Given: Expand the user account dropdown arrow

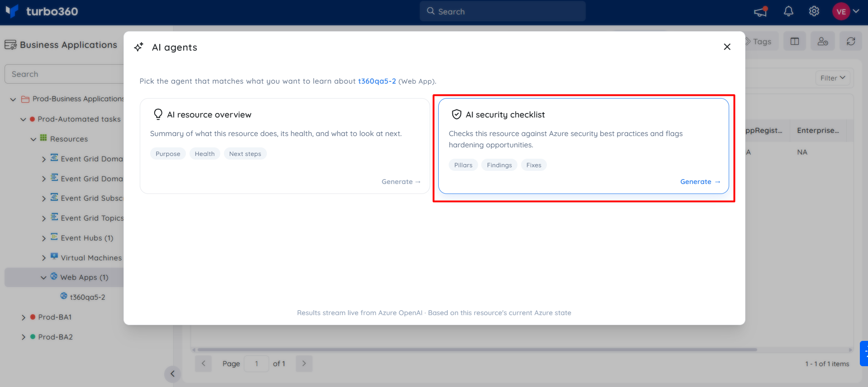Looking at the screenshot, I should pyautogui.click(x=856, y=11).
